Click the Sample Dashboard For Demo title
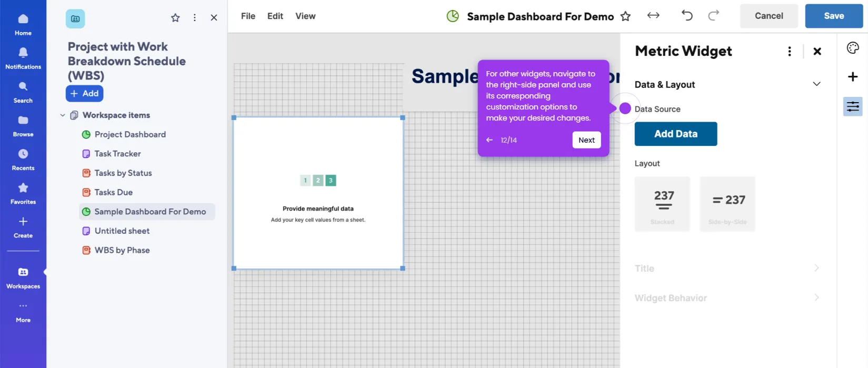Image resolution: width=868 pixels, height=368 pixels. [x=540, y=16]
